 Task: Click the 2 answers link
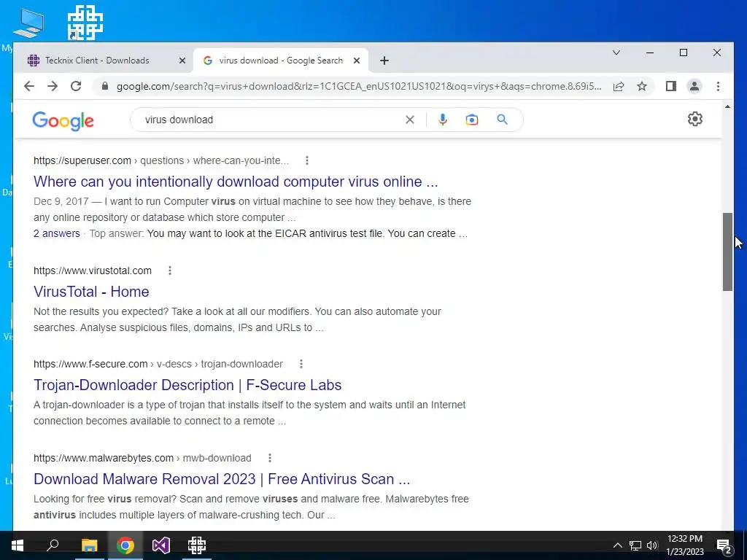coord(57,233)
